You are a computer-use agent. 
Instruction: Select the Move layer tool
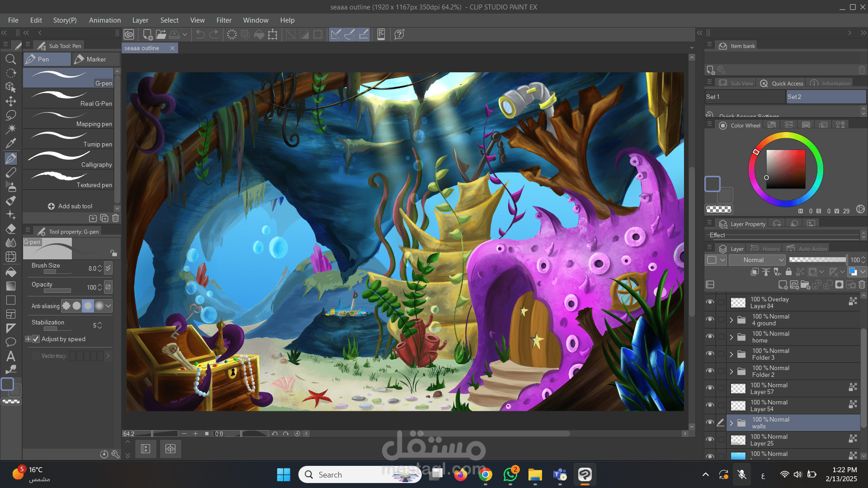11,101
